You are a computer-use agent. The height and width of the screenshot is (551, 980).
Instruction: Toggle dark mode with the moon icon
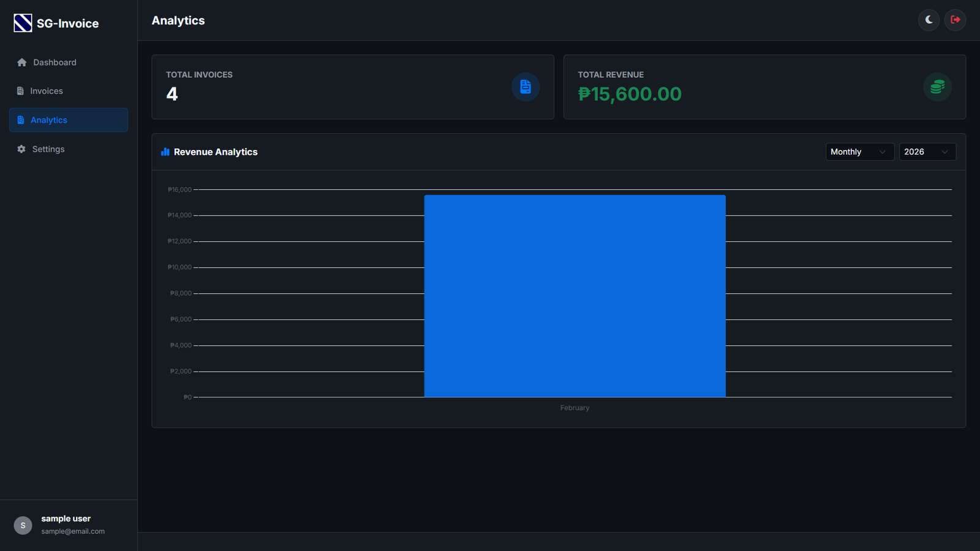(x=929, y=20)
